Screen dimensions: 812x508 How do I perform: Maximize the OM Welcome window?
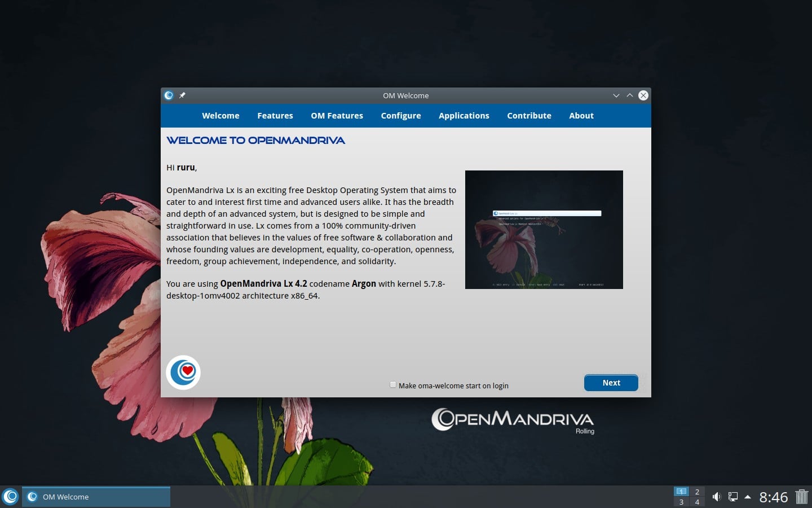coord(630,95)
